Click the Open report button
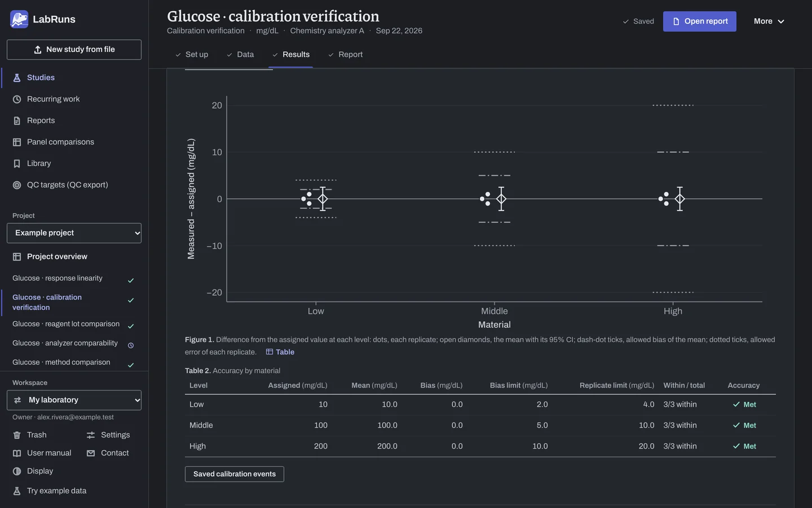 coord(700,21)
